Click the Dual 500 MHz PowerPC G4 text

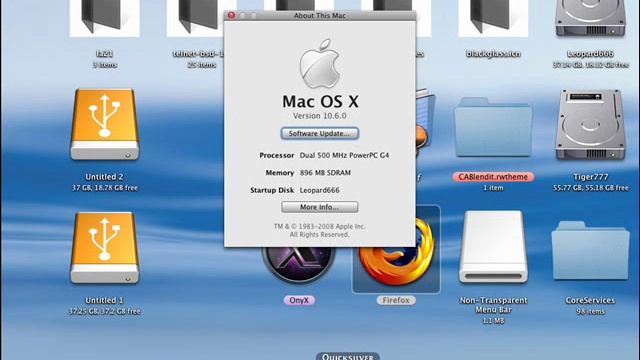(344, 156)
